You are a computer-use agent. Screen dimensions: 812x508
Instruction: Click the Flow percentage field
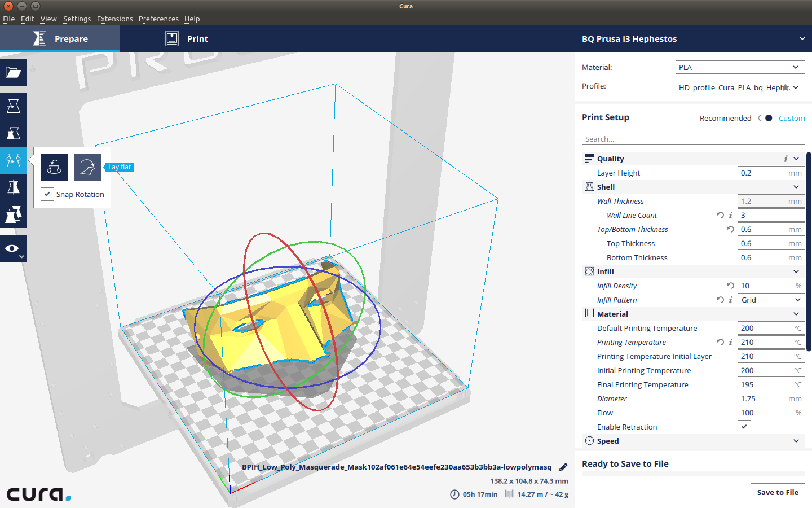(x=771, y=413)
